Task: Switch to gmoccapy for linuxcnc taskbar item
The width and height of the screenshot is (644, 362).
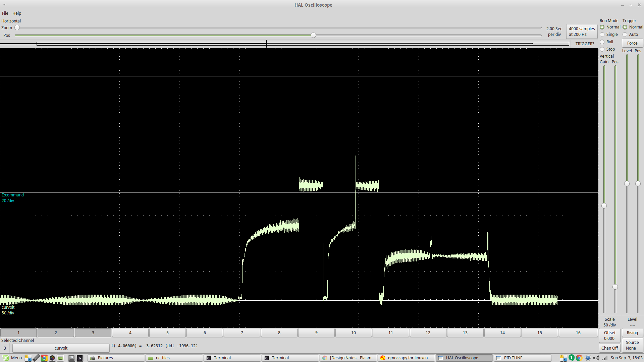Action: [406, 358]
